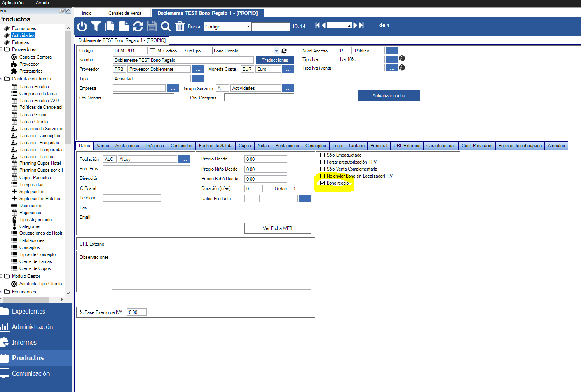Open Grupo Servicio lookup ellipsis button
Viewport: 581px width, 392px height.
tap(288, 88)
